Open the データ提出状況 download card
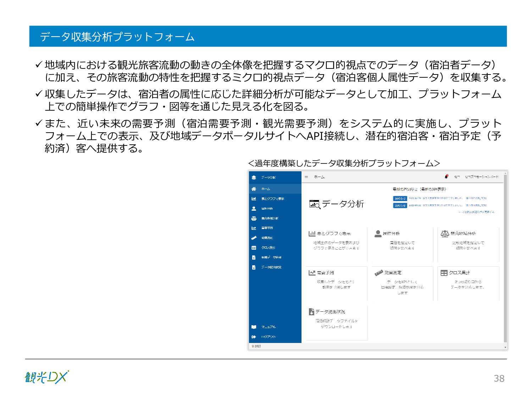532x399 pixels. (x=336, y=322)
